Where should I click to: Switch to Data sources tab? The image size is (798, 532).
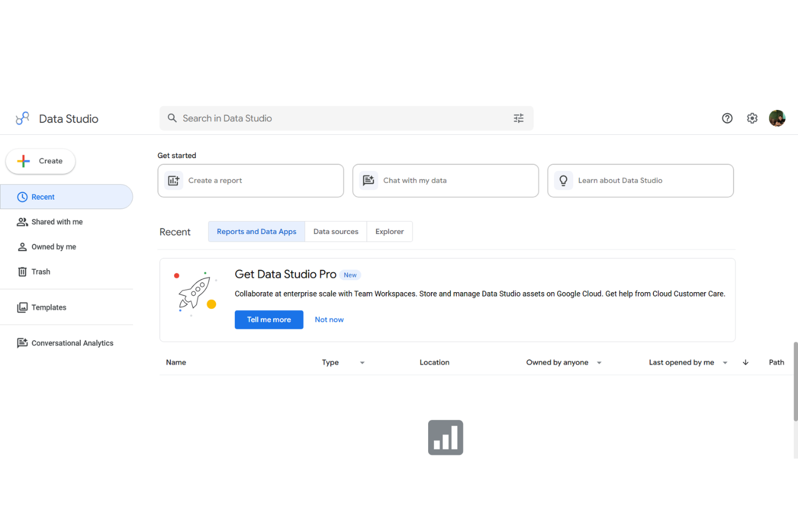click(336, 231)
